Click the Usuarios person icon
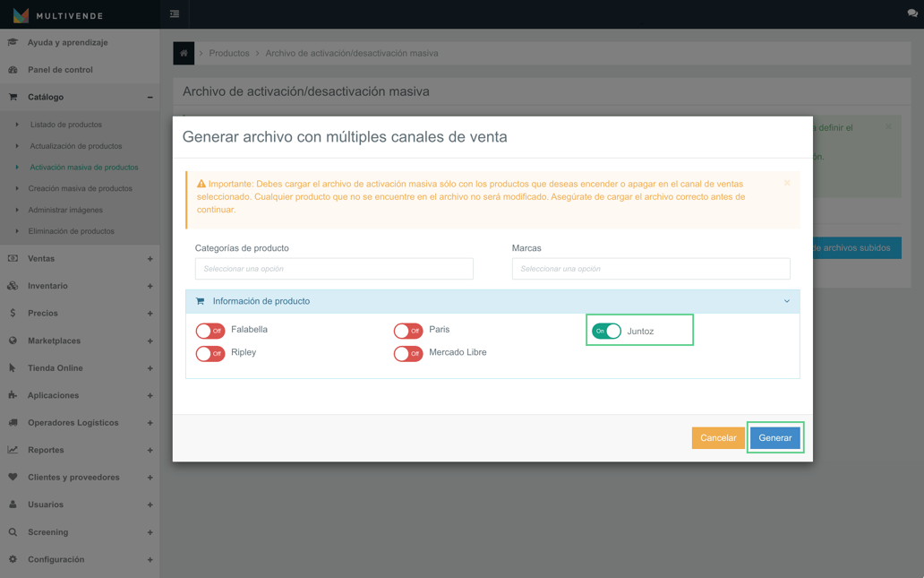 [x=13, y=505]
